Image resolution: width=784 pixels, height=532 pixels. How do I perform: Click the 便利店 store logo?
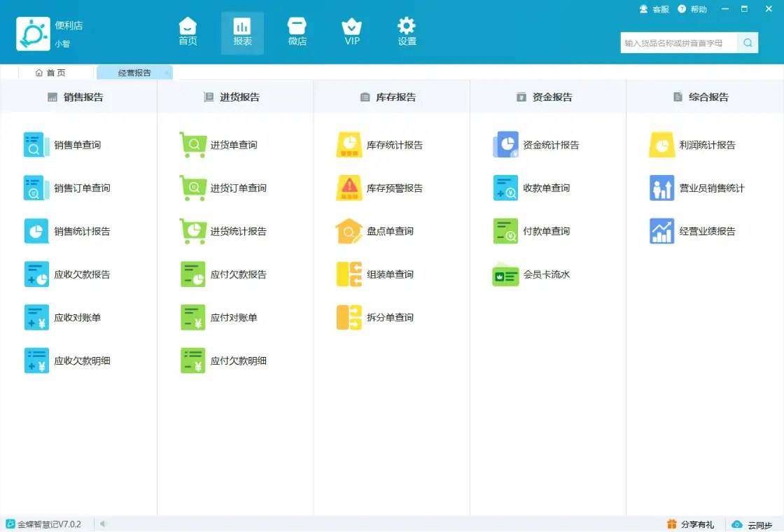(x=33, y=34)
